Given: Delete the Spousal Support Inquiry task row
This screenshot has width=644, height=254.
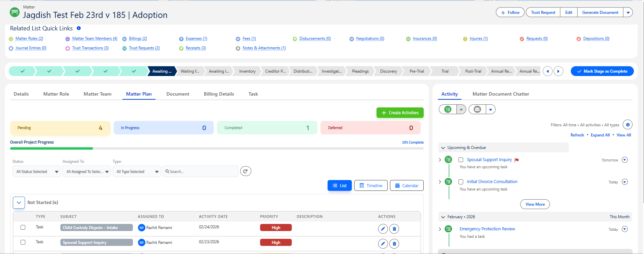Looking at the screenshot, I should click(394, 243).
